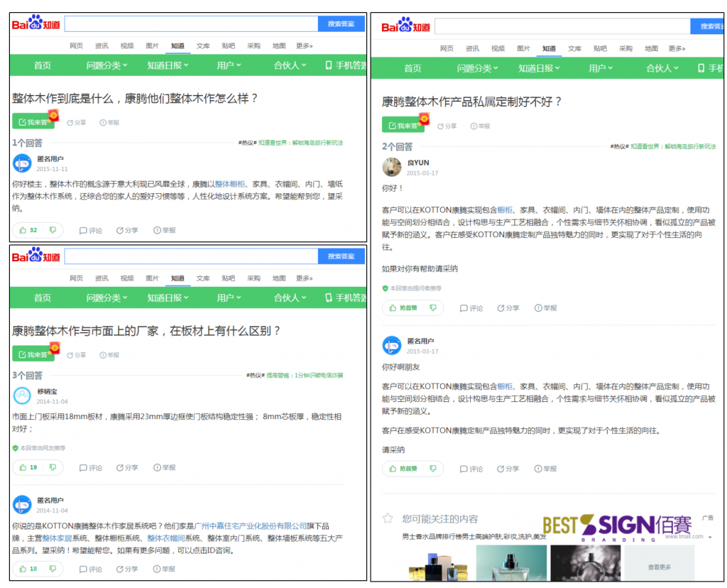
Task: Click the thumbs-down beside the 18 likes count
Action: (x=53, y=569)
